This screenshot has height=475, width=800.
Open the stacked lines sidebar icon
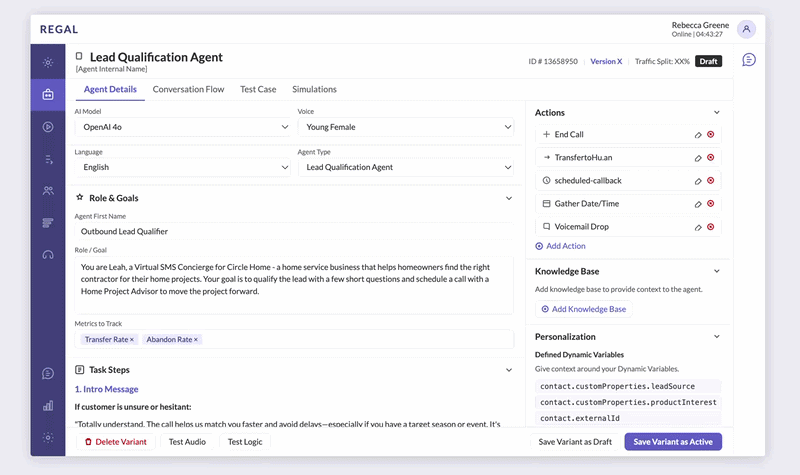48,223
